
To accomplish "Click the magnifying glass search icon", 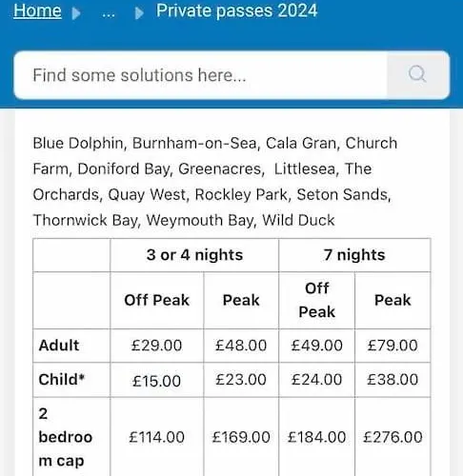I will pos(417,74).
